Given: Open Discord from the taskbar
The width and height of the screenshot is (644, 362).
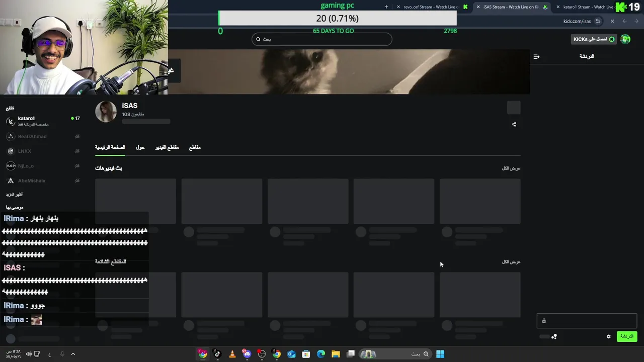Looking at the screenshot, I should pos(247,354).
